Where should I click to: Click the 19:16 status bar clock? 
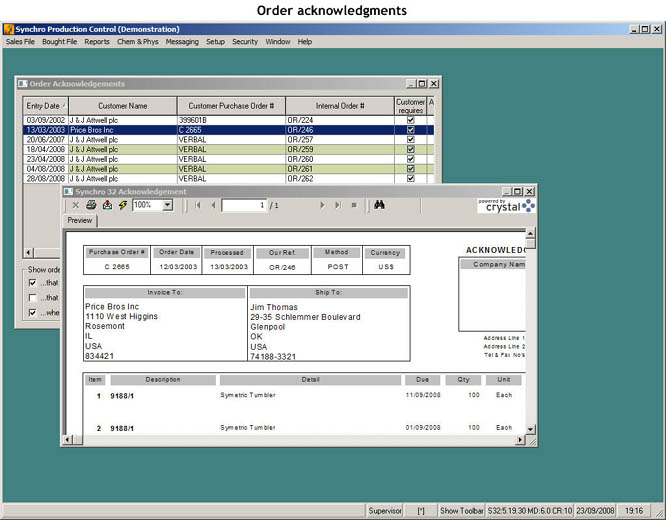634,511
